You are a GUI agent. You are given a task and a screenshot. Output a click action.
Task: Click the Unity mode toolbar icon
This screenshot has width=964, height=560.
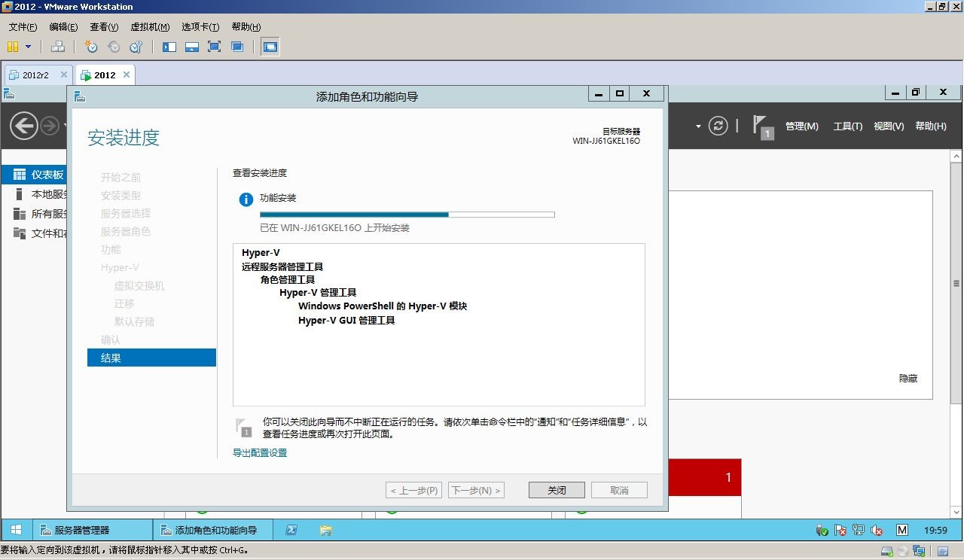[237, 47]
